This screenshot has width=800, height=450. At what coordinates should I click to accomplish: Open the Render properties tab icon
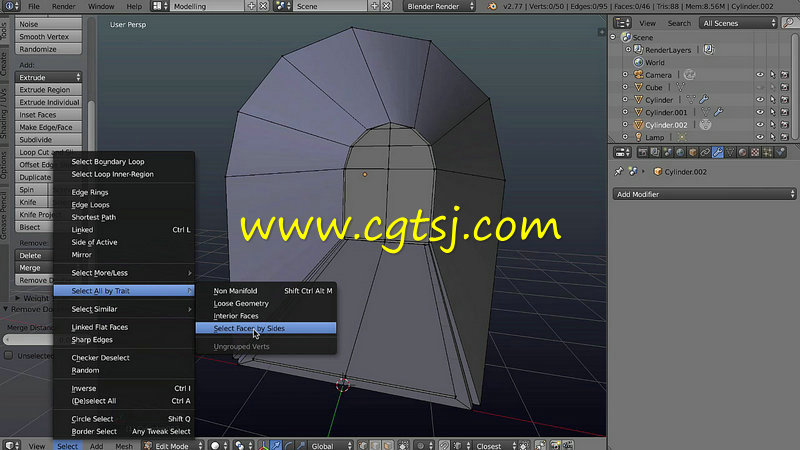coord(643,153)
